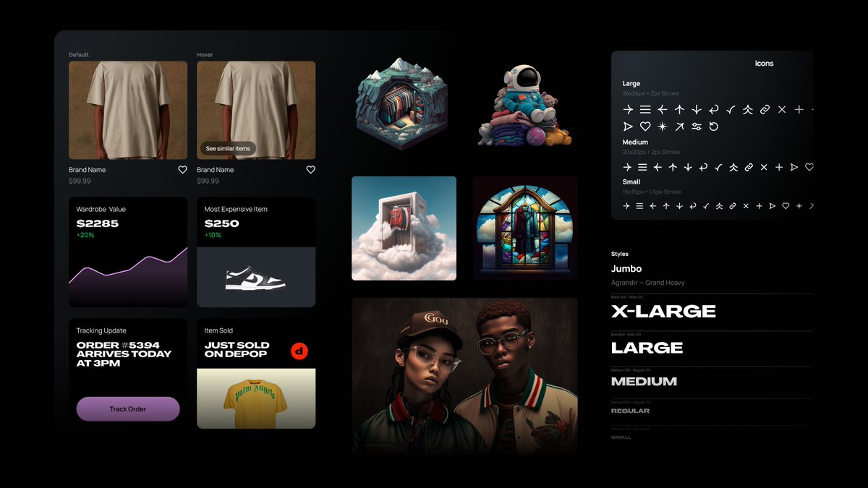868x488 pixels.
Task: Click the Large X close icon
Action: click(782, 110)
